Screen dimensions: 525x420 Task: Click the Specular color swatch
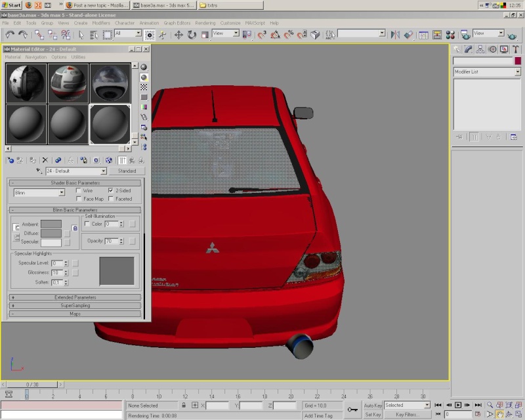[x=51, y=242]
